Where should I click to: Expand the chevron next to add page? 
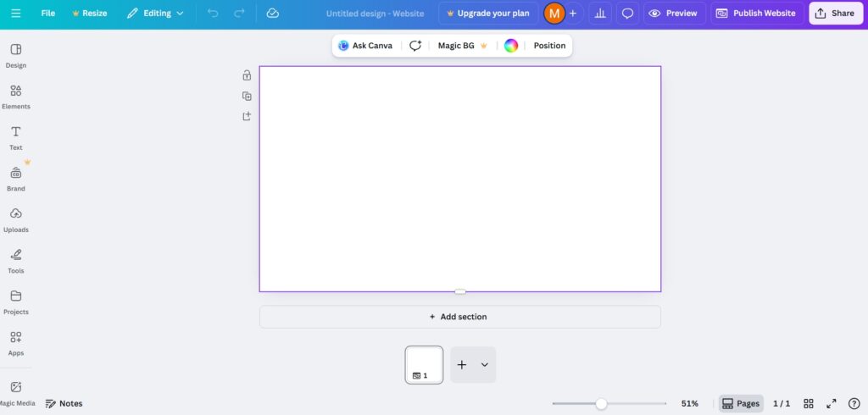[485, 365]
